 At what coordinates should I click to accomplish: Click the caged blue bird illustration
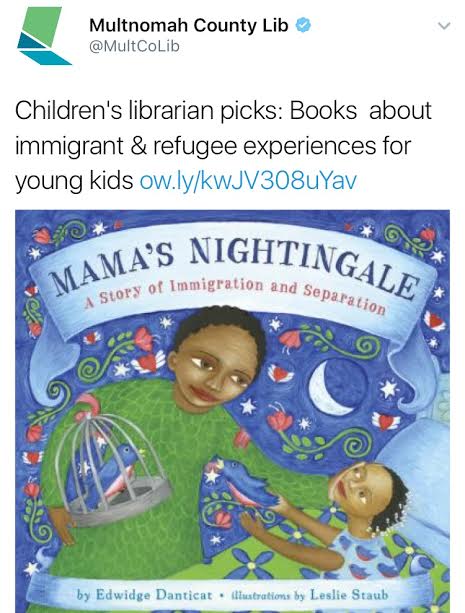click(111, 473)
